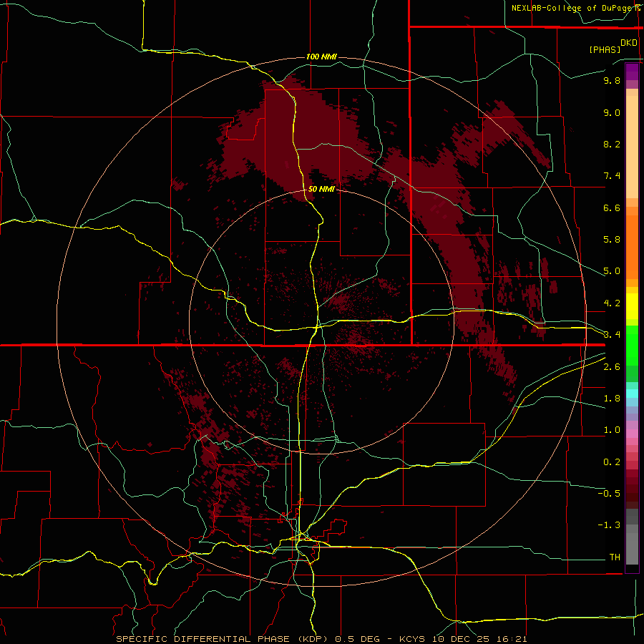Click the 9.0 scale value
The width and height of the screenshot is (644, 644).
(x=612, y=112)
